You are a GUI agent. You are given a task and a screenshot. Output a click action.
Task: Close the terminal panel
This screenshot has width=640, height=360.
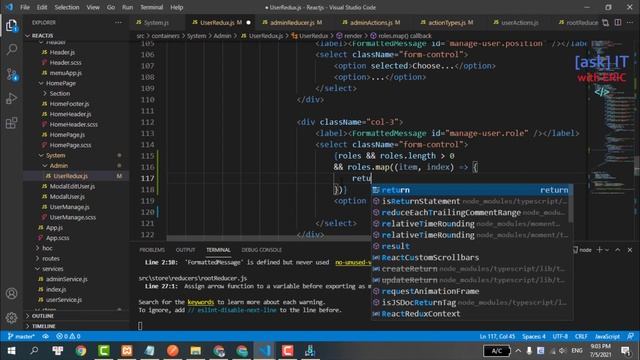click(x=630, y=250)
